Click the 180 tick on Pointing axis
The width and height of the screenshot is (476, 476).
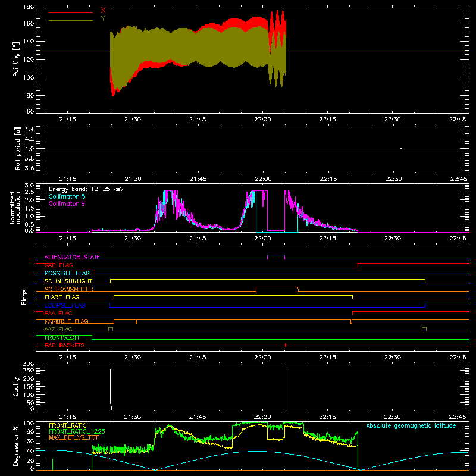tap(29, 7)
